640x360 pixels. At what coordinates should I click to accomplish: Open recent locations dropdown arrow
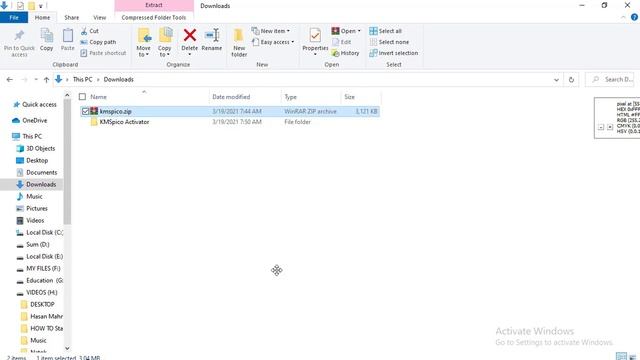[x=36, y=80]
